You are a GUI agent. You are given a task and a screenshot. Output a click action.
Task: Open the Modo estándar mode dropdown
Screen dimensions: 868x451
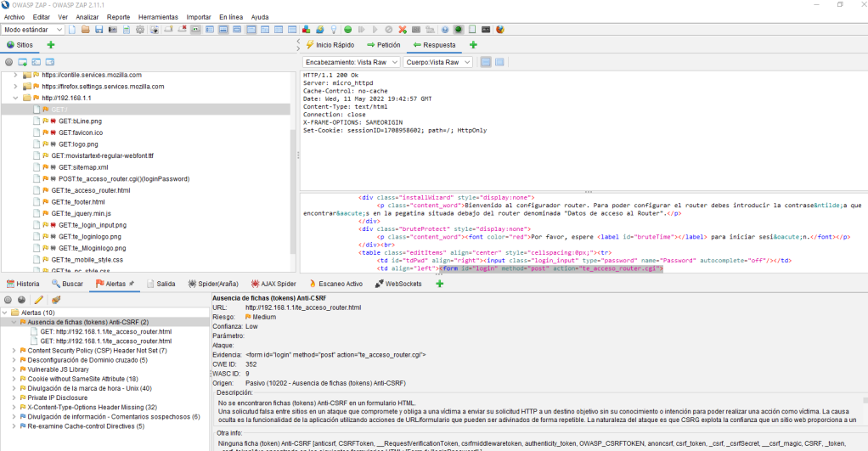[32, 30]
